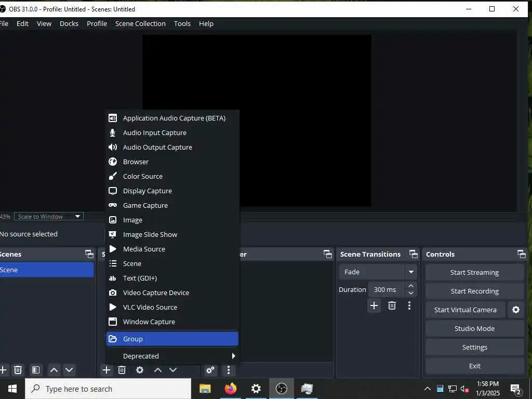Select Game Capture source
Screen dimensions: 532x399
172,206
